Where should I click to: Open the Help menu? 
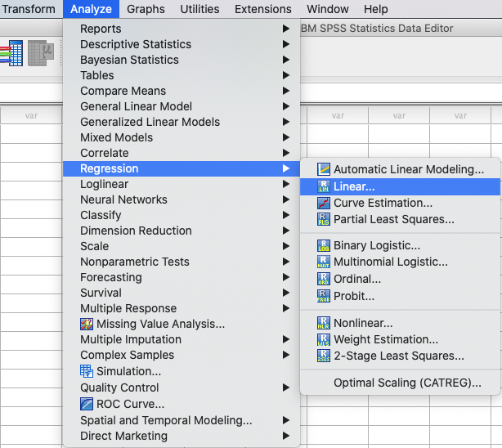click(x=375, y=9)
